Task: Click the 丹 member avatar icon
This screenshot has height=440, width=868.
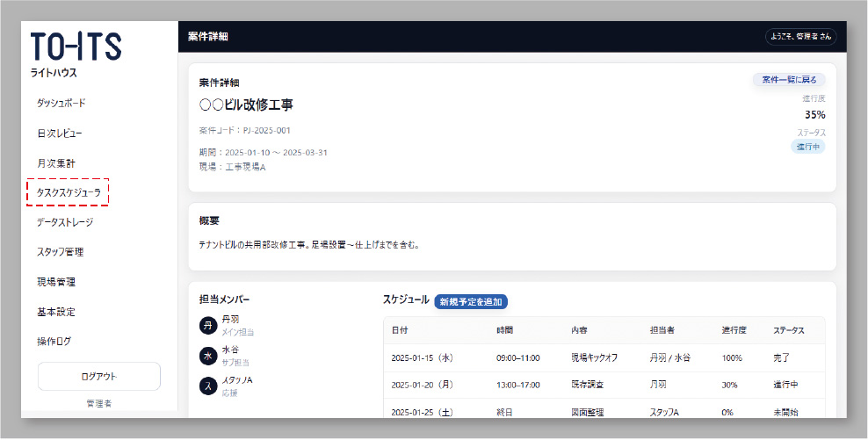Action: point(207,326)
